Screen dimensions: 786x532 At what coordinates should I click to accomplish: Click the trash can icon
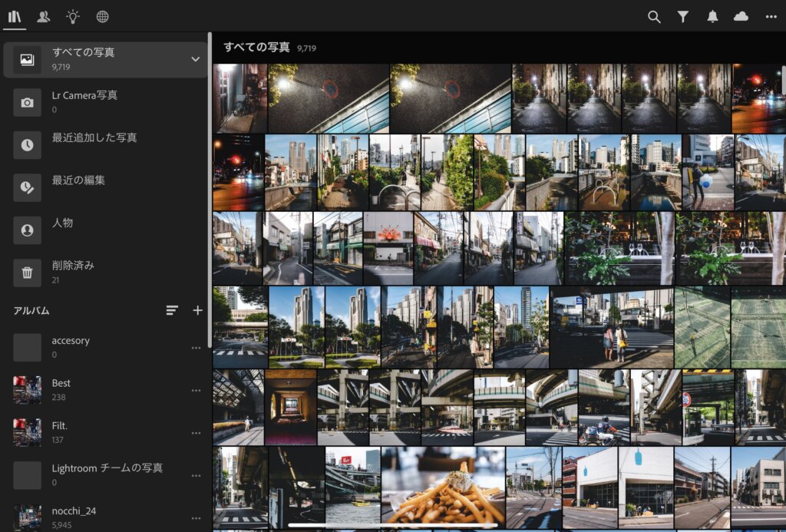pos(27,273)
